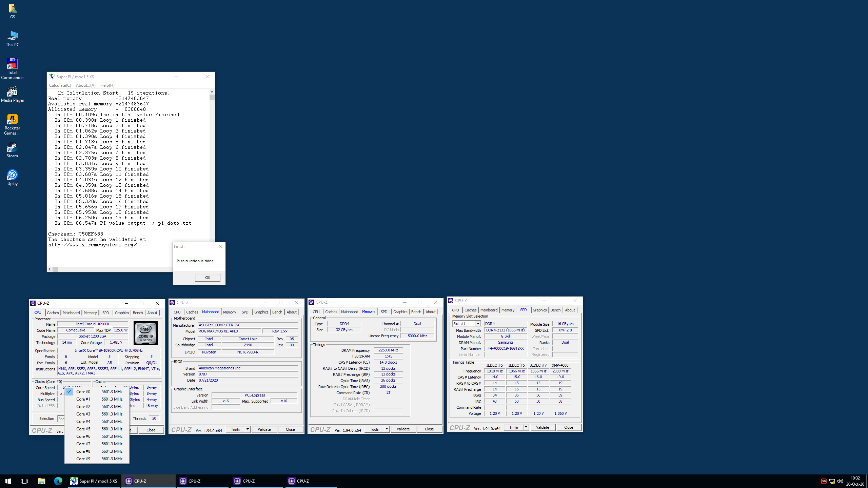The image size is (868, 488).
Task: Open File Explorer from the taskbar
Action: point(41,481)
